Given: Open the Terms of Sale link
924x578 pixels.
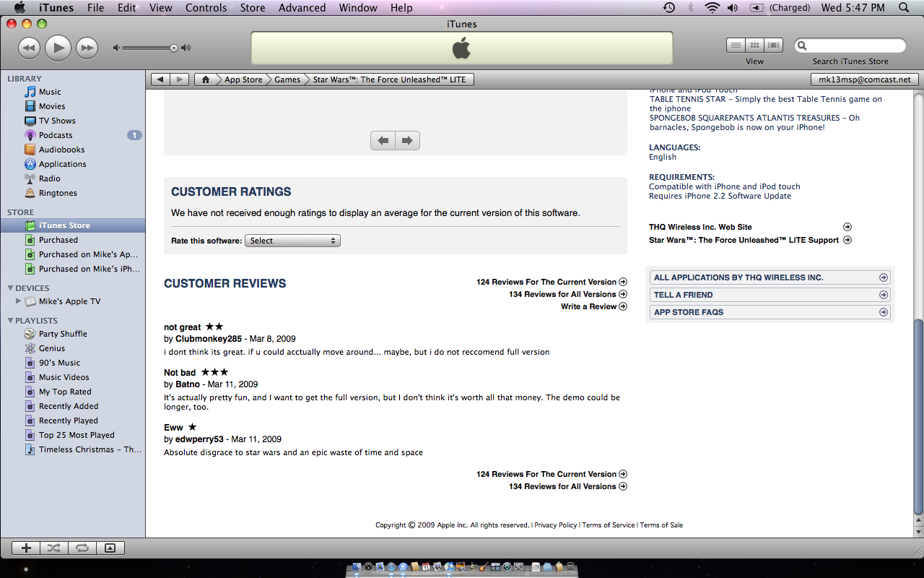Looking at the screenshot, I should tap(661, 525).
